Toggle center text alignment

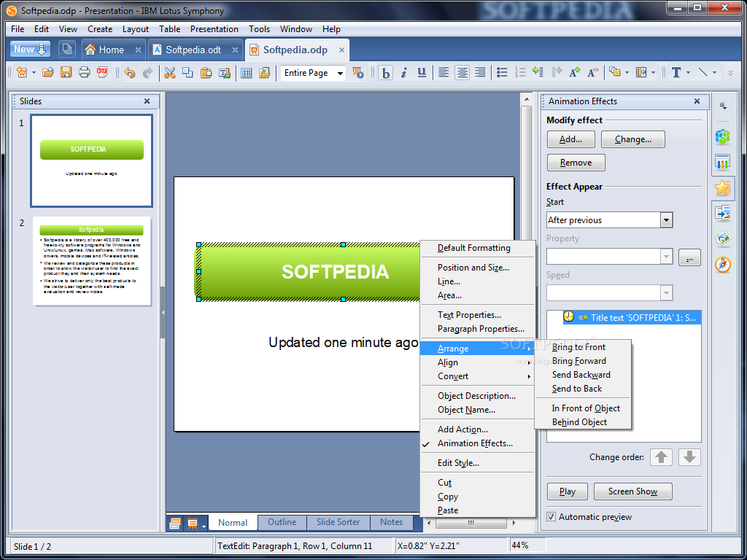(x=462, y=72)
